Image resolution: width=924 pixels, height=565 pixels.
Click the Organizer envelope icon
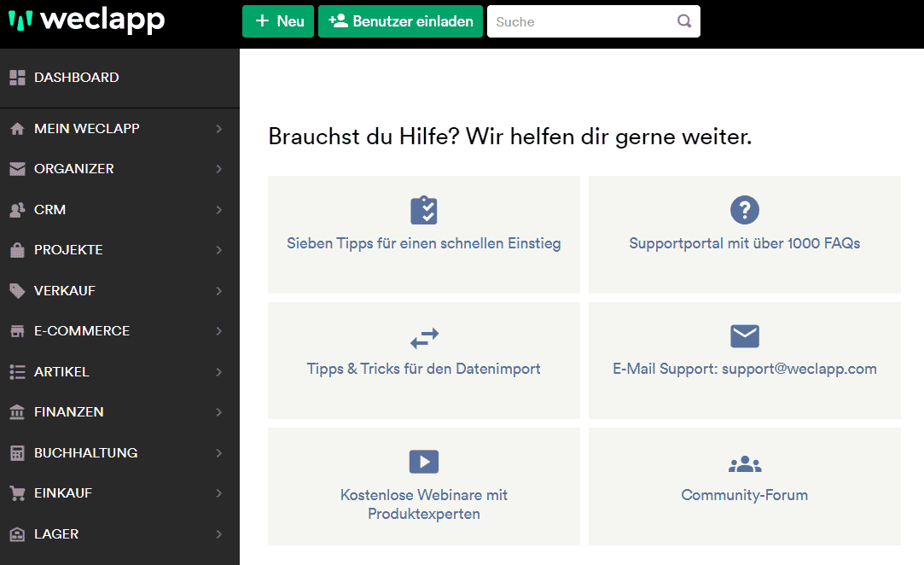(x=18, y=169)
